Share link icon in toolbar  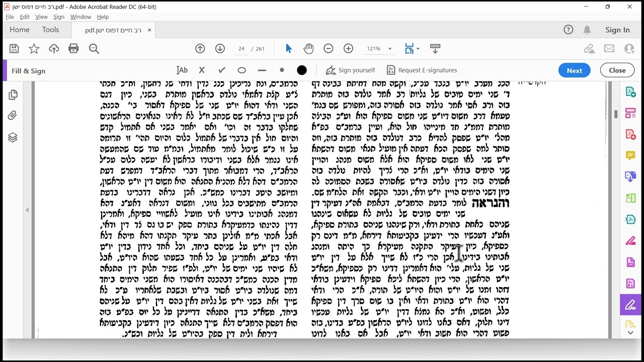point(589,49)
